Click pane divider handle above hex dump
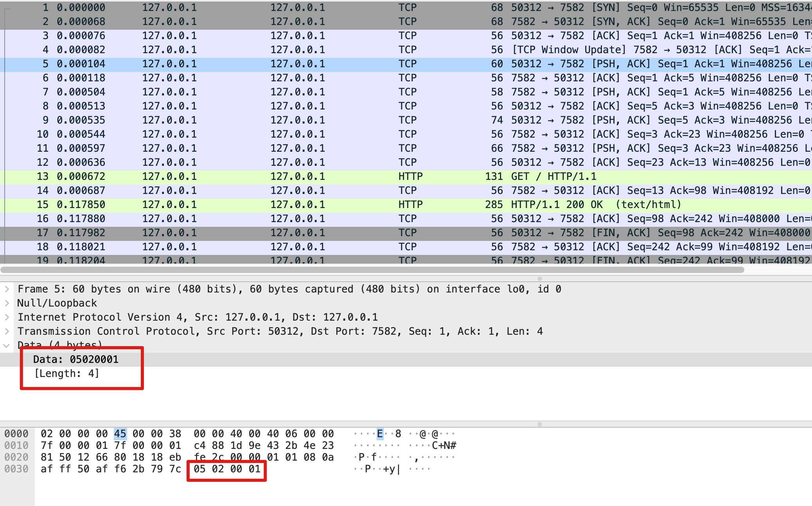 pos(539,424)
